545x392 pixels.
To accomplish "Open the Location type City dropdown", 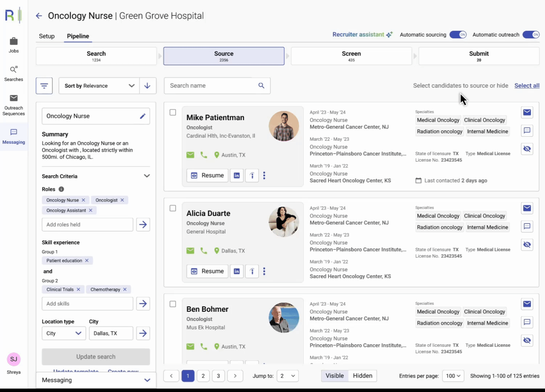I will pyautogui.click(x=63, y=333).
